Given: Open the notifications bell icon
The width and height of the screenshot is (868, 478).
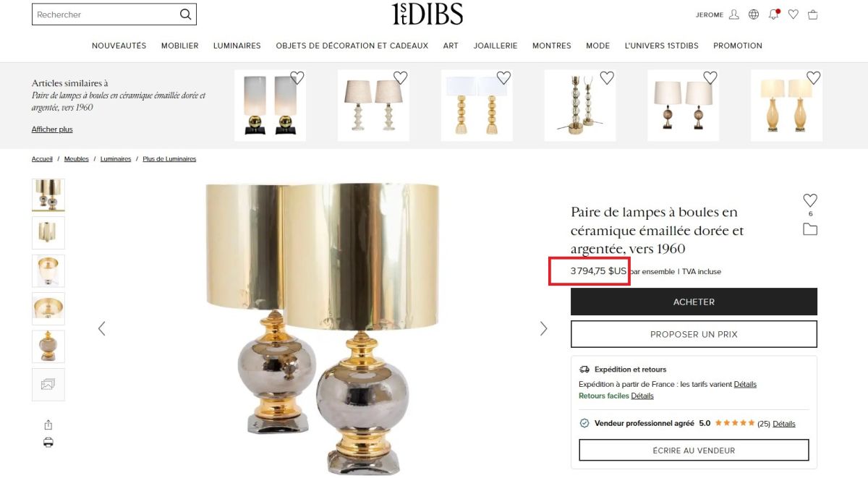Looking at the screenshot, I should click(x=774, y=14).
